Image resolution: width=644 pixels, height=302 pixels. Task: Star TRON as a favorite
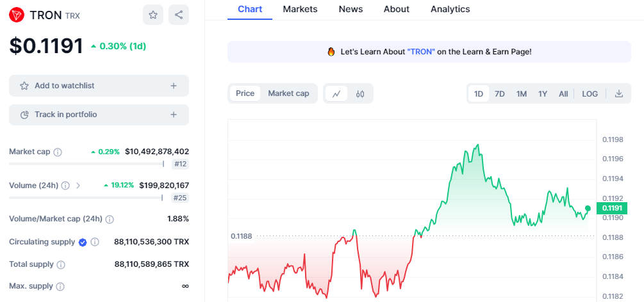tap(153, 15)
